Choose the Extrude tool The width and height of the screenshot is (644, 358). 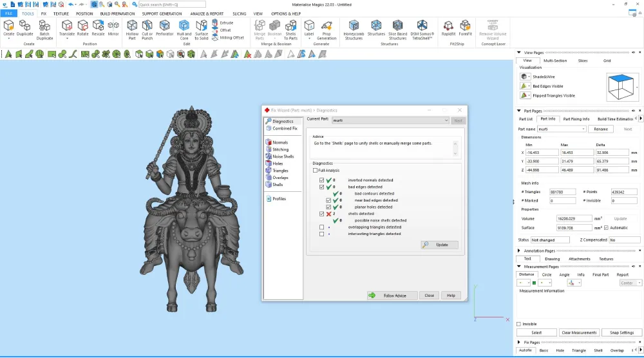[x=223, y=23]
